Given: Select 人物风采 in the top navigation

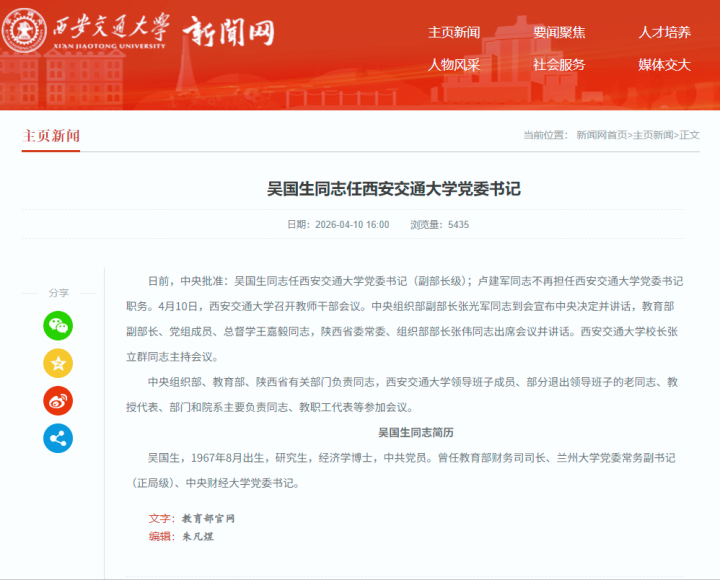Looking at the screenshot, I should [454, 65].
